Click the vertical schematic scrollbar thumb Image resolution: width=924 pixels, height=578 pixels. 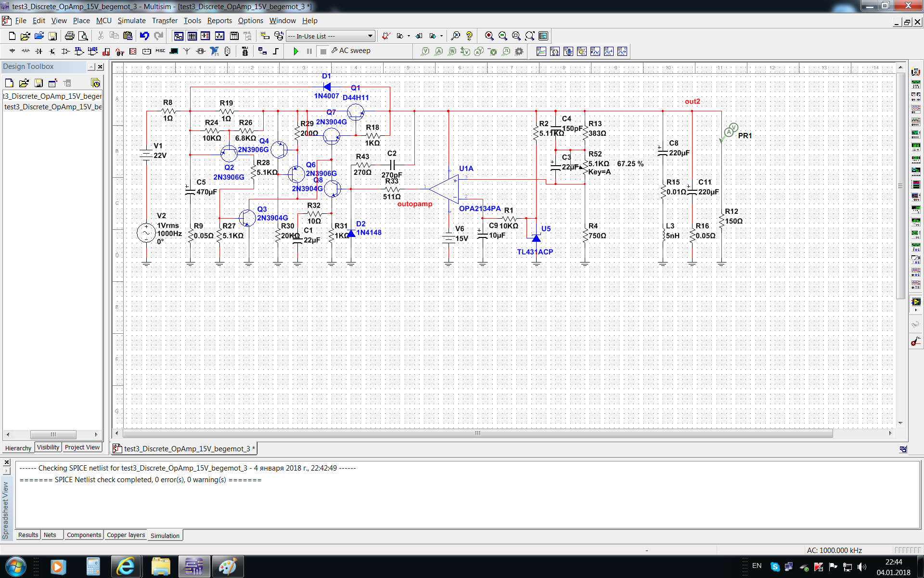coord(900,186)
